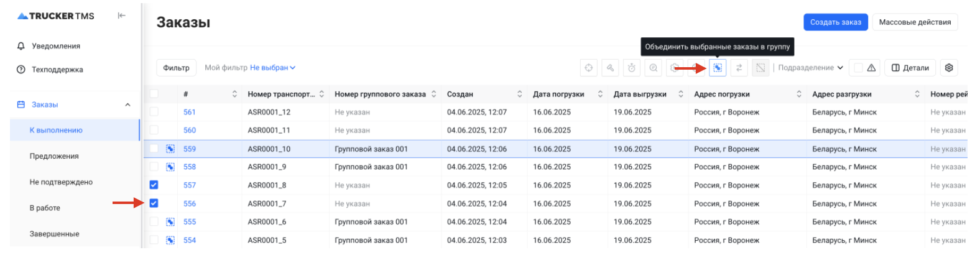The image size is (980, 260).
Task: Sort by Дата погрузки column arrows
Action: click(x=600, y=94)
